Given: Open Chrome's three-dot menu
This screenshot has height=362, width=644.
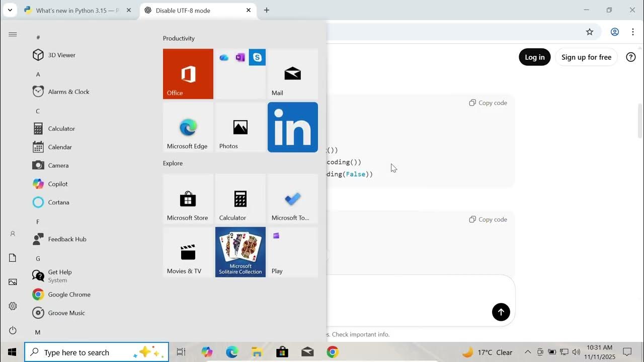Looking at the screenshot, I should click(x=632, y=32).
